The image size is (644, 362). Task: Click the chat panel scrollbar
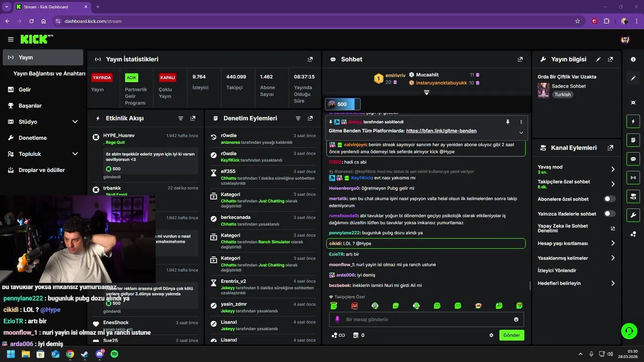529,286
